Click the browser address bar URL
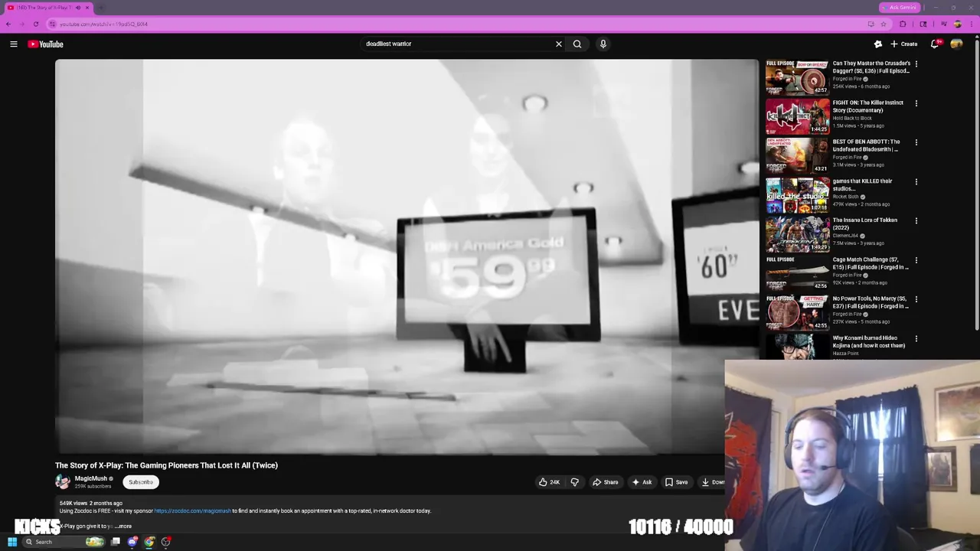The image size is (980, 551). [x=103, y=24]
